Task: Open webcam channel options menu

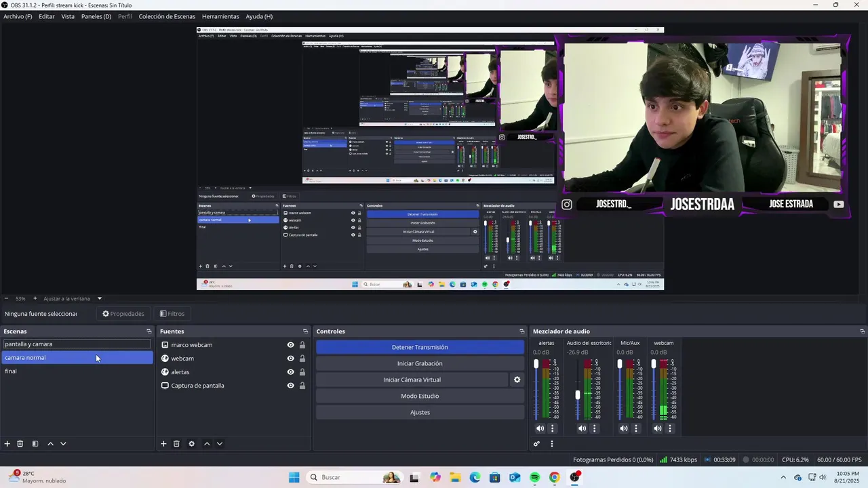Action: tap(670, 428)
